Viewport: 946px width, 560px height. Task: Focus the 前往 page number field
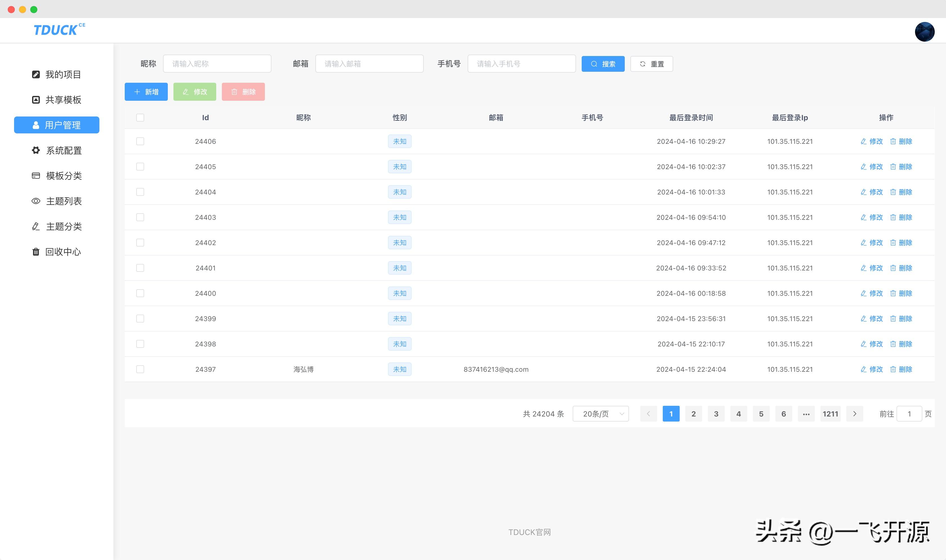[909, 414]
